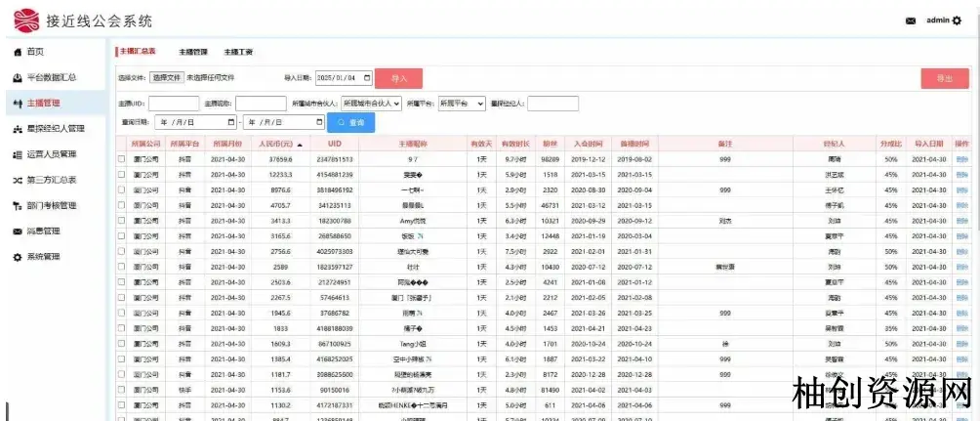Open the 导入日期 date picker

(344, 78)
